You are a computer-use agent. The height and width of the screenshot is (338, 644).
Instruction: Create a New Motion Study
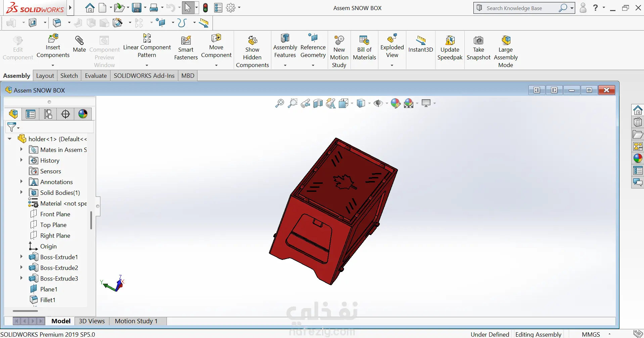(x=339, y=52)
